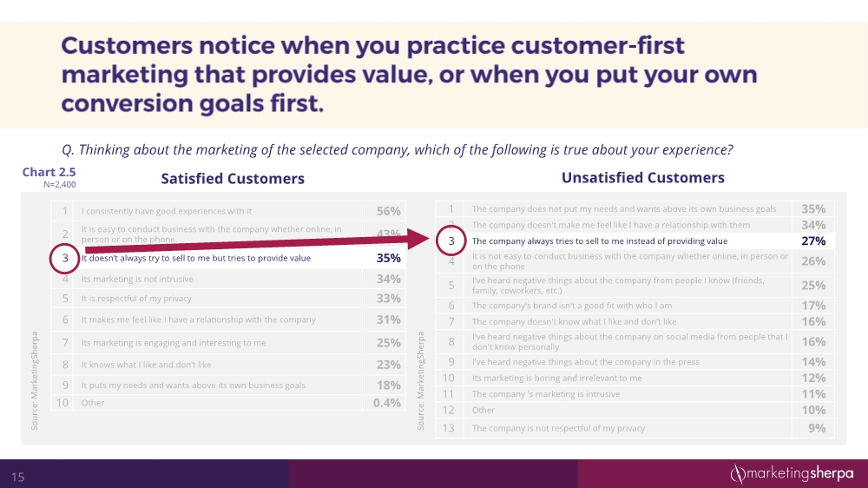Click the highlighted 27% value in unsatisfied table
Screen dimensions: 868x488
point(813,241)
